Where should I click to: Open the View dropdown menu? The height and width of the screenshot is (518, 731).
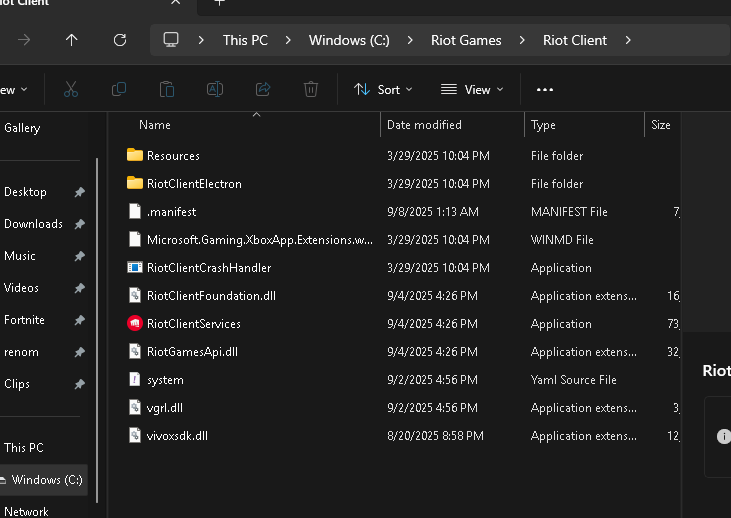tap(472, 90)
